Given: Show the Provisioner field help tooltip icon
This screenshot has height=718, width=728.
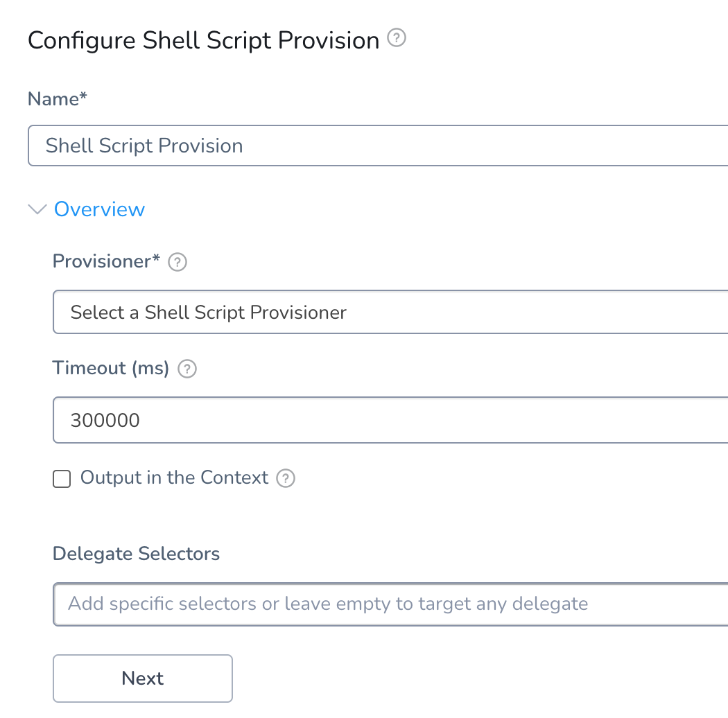Looking at the screenshot, I should 177,262.
